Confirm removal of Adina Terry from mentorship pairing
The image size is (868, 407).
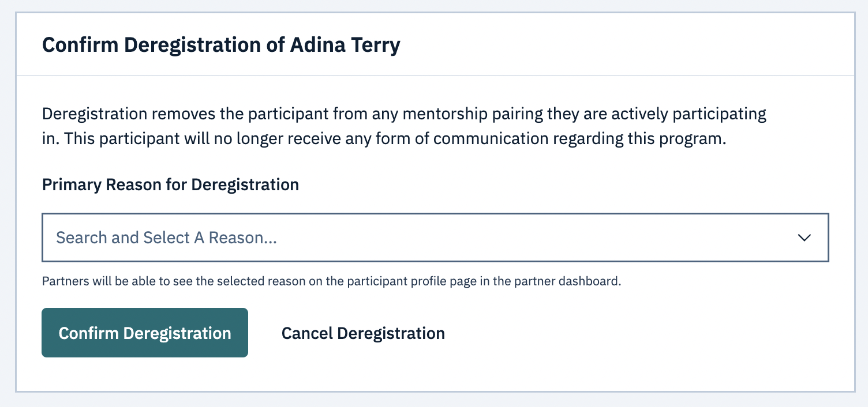[x=144, y=333]
